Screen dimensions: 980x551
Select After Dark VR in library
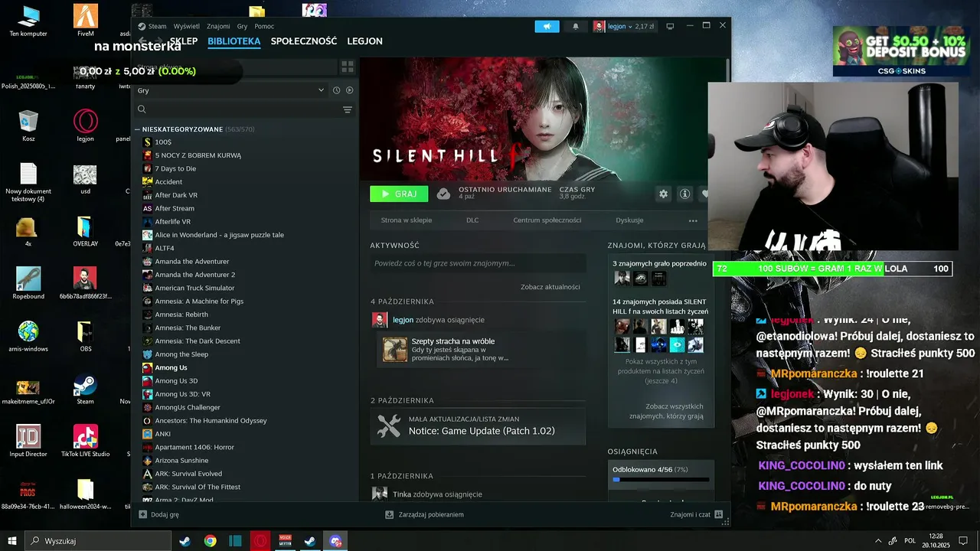[176, 195]
